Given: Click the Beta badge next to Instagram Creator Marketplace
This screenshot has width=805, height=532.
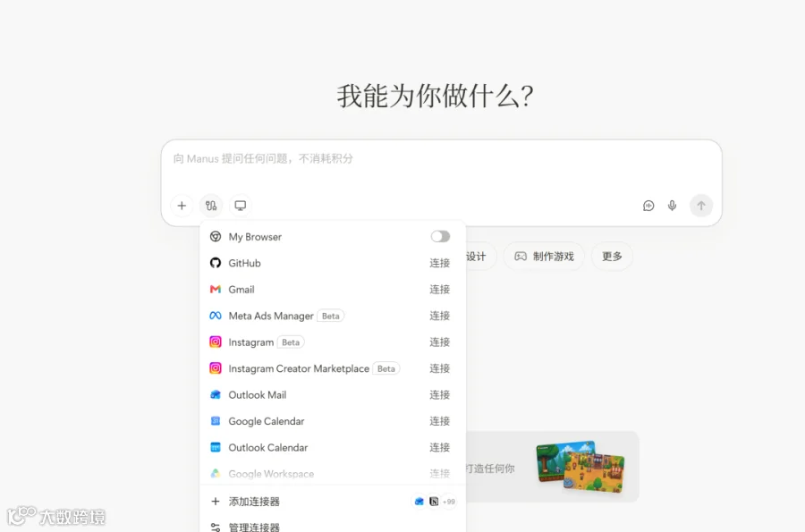Looking at the screenshot, I should [386, 368].
